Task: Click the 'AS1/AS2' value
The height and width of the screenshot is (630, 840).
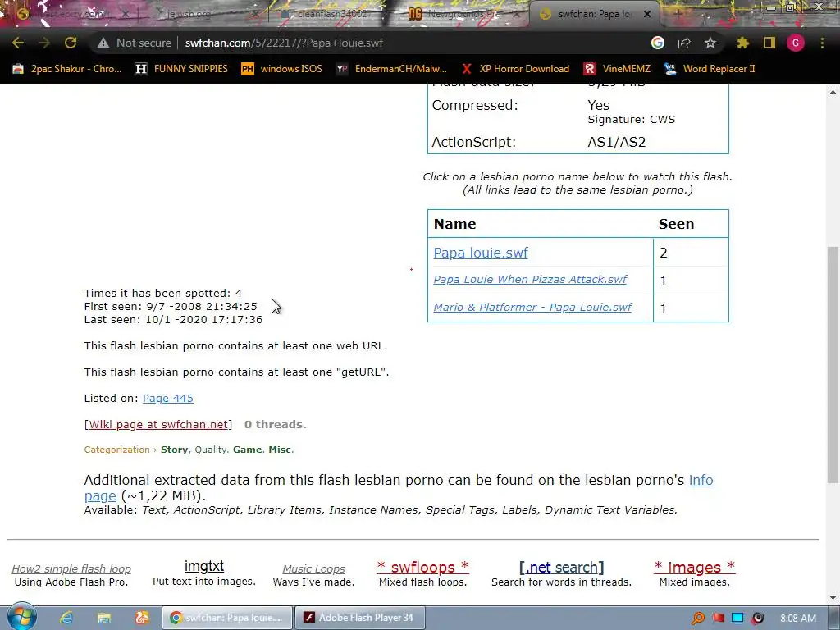Action: [617, 142]
